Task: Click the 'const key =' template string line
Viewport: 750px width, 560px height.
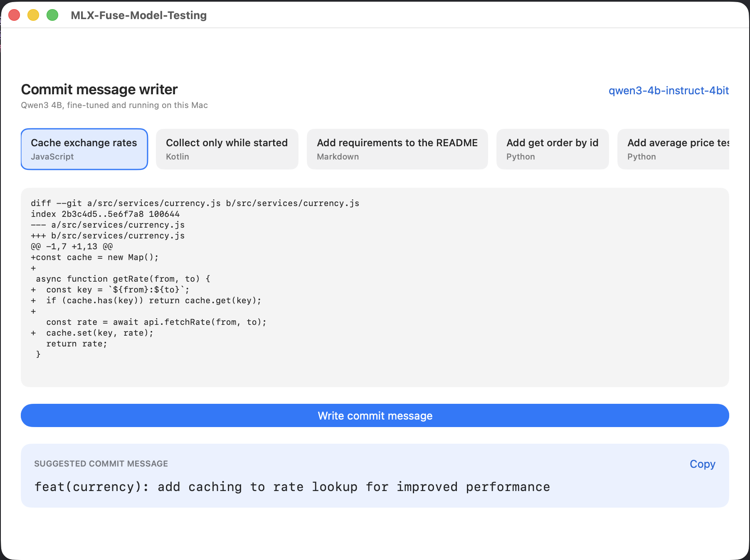Action: tap(110, 290)
